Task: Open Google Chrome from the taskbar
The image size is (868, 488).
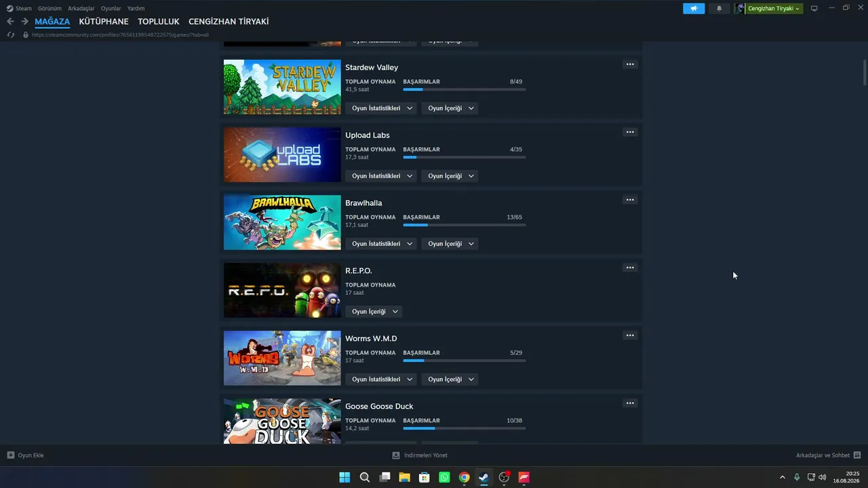Action: coord(464,477)
